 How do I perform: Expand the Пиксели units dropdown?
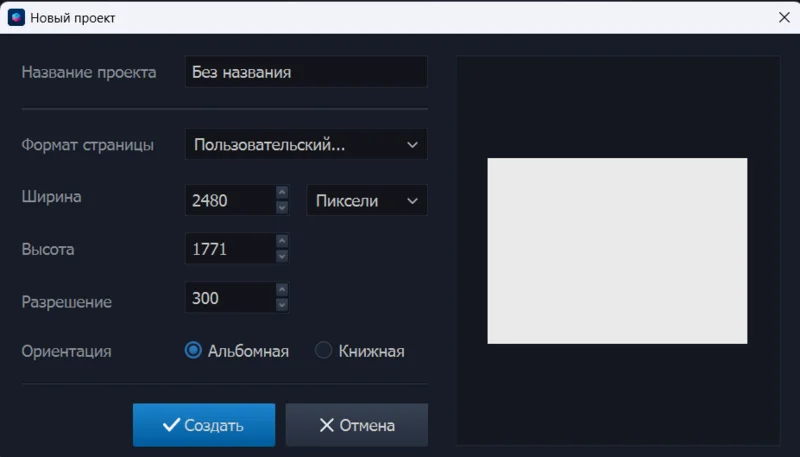click(365, 200)
